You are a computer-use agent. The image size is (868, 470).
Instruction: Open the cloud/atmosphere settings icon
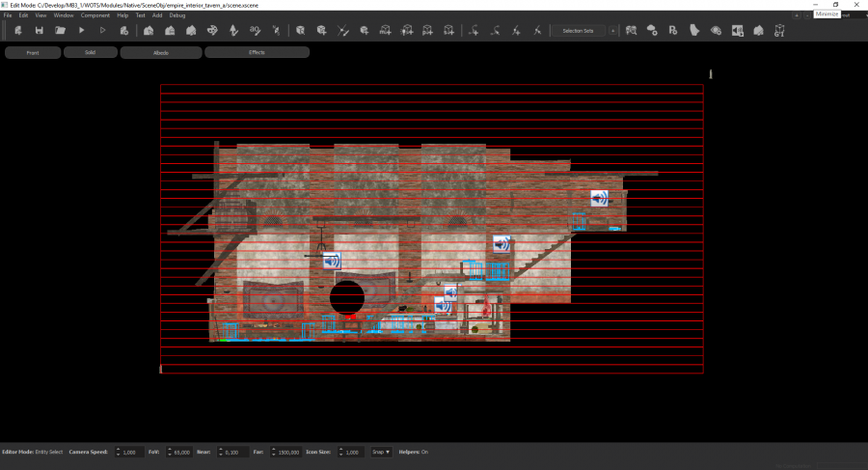click(x=652, y=31)
